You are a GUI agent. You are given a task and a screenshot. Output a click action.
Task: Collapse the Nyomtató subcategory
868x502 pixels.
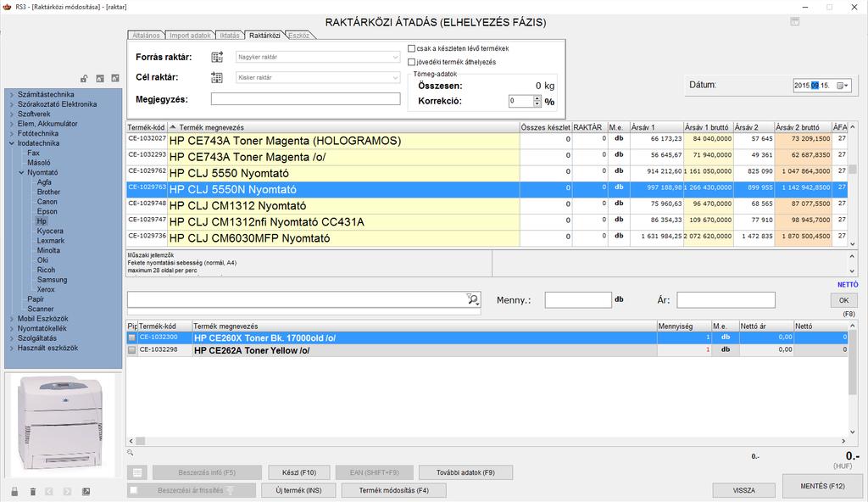click(21, 173)
